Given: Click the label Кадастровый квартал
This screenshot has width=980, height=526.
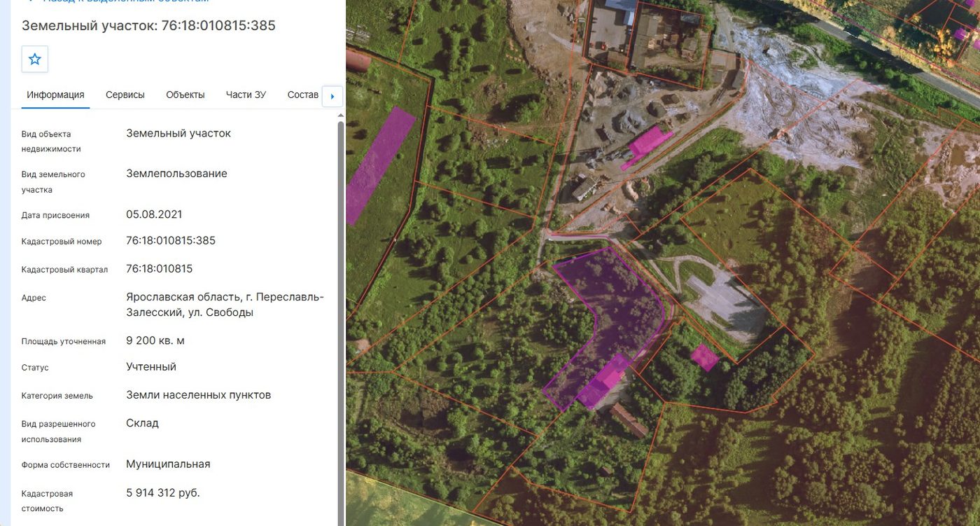Looking at the screenshot, I should [x=64, y=270].
